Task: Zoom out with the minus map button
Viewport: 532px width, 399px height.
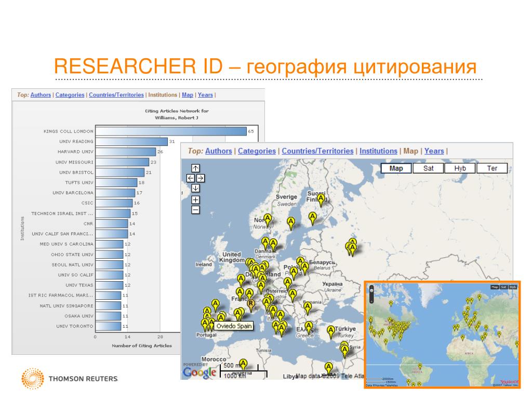Action: pyautogui.click(x=195, y=210)
